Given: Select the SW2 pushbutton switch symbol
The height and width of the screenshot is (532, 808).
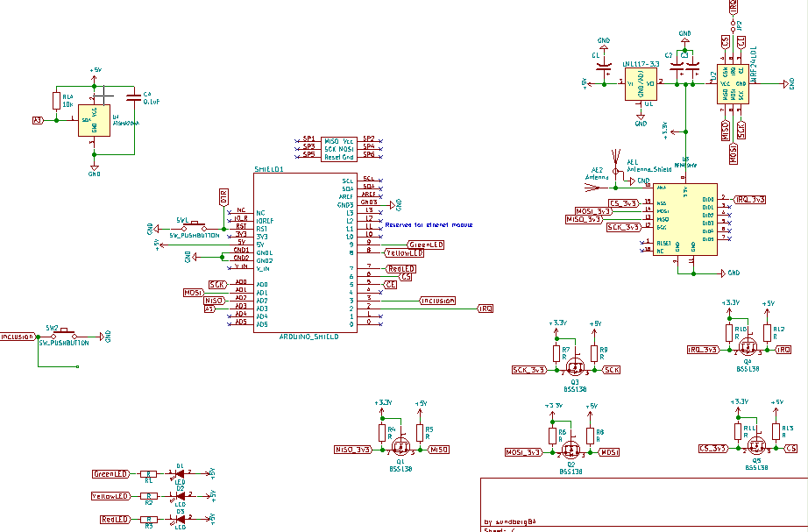Looking at the screenshot, I should (x=64, y=336).
